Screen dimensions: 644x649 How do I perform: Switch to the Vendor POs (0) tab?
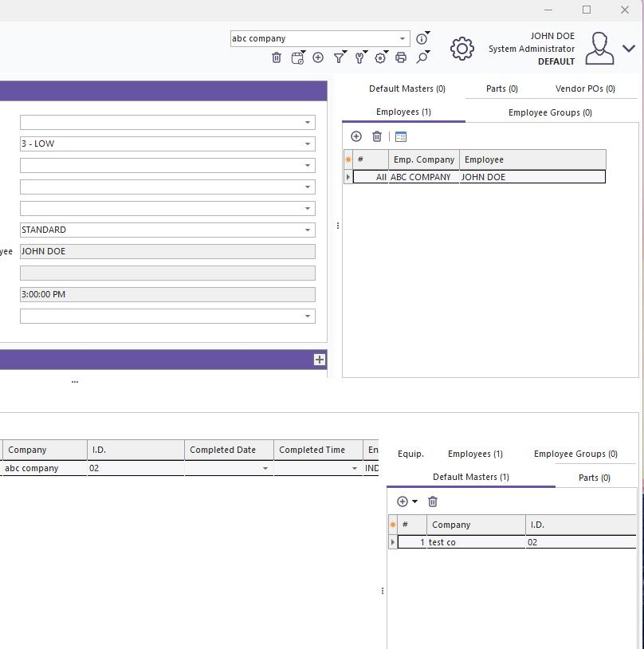pos(584,88)
